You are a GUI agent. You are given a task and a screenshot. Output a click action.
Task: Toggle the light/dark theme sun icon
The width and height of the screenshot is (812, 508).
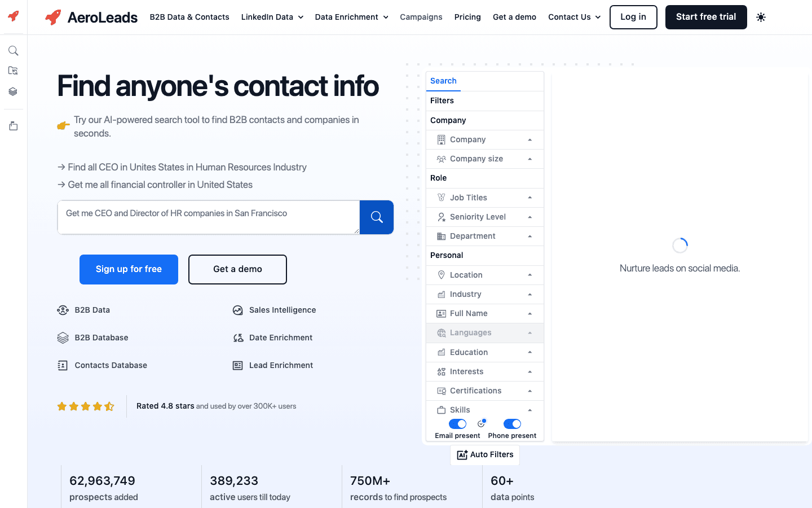point(761,17)
